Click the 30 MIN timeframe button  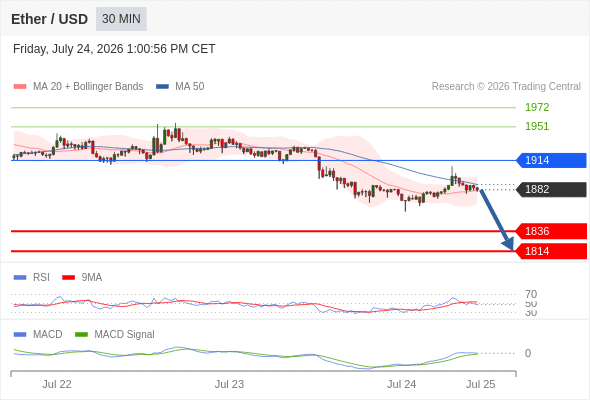[121, 19]
